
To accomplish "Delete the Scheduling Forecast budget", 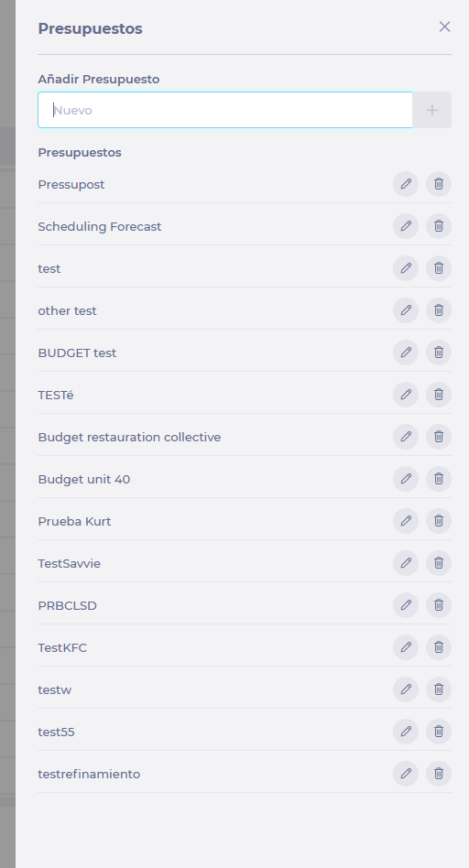I will coord(439,226).
